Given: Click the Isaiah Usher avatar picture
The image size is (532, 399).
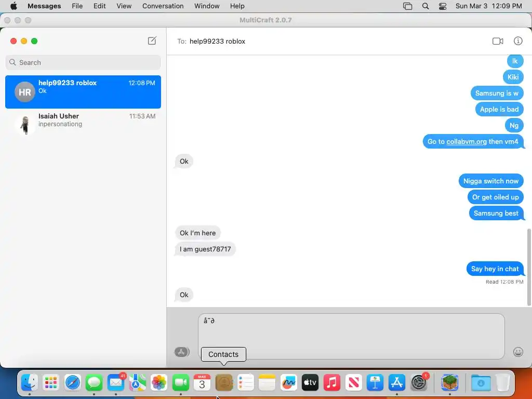Looking at the screenshot, I should coord(25,125).
